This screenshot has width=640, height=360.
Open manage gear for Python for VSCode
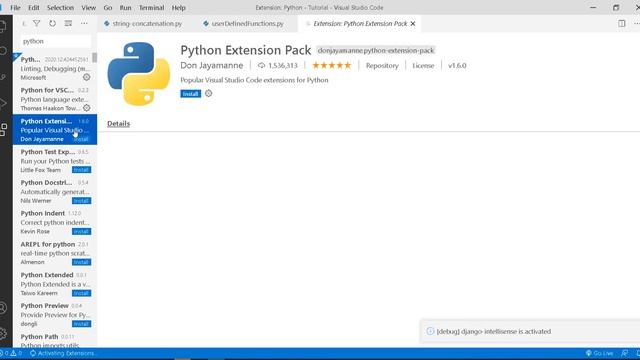87,108
